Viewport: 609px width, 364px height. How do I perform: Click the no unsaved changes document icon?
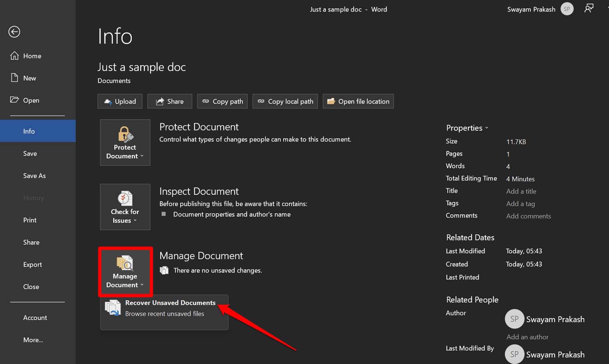click(164, 270)
